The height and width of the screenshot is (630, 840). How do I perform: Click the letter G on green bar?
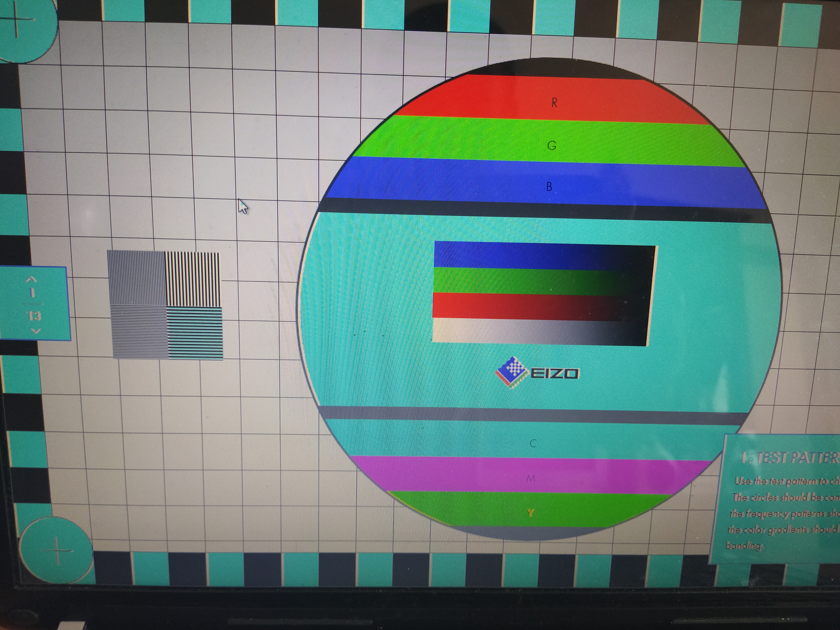pyautogui.click(x=552, y=146)
